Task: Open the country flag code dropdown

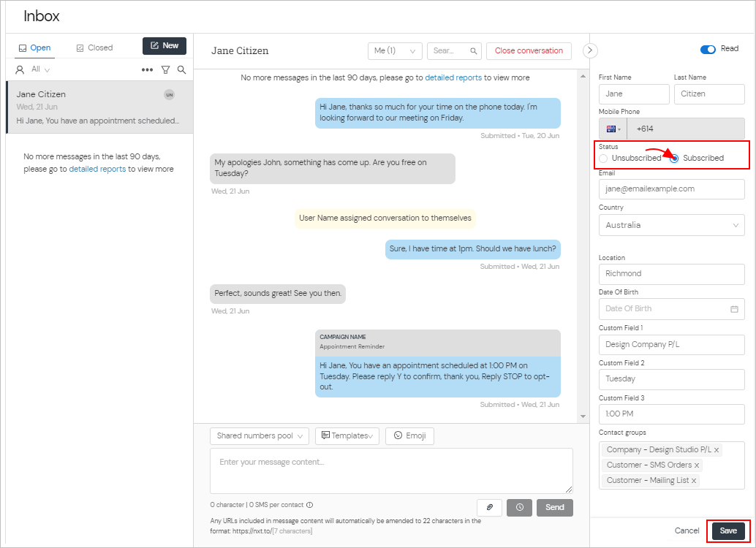Action: (613, 129)
